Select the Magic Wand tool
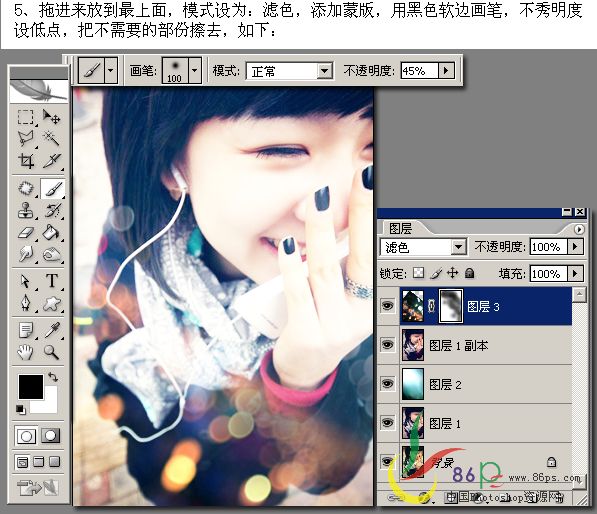Screen dimensions: 597x514 pos(51,139)
